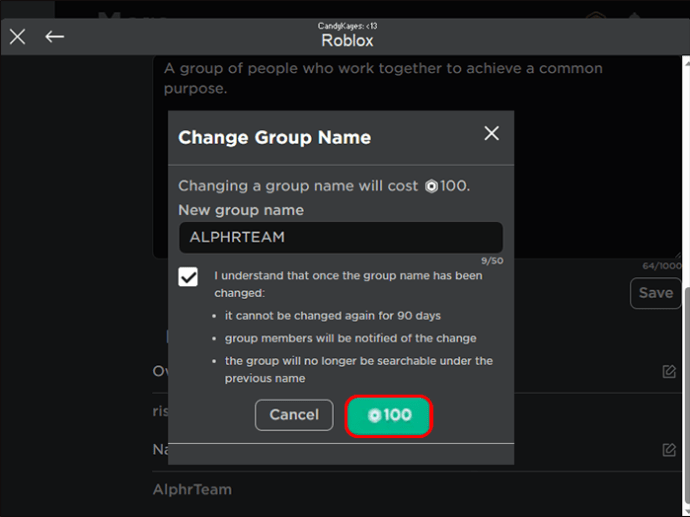Click Save below the group description

pyautogui.click(x=656, y=293)
